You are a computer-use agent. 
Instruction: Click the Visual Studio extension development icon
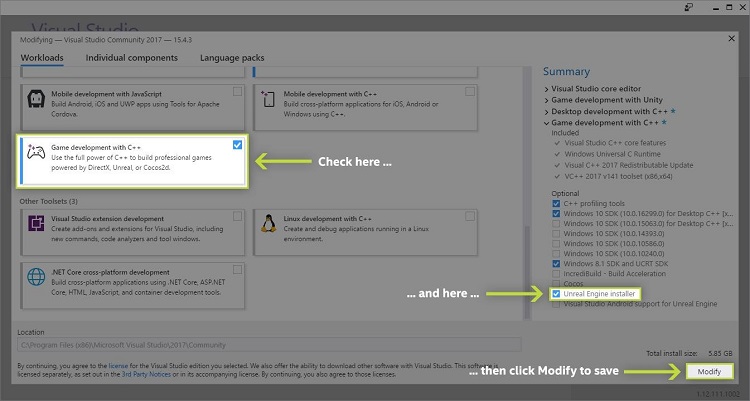[x=36, y=223]
